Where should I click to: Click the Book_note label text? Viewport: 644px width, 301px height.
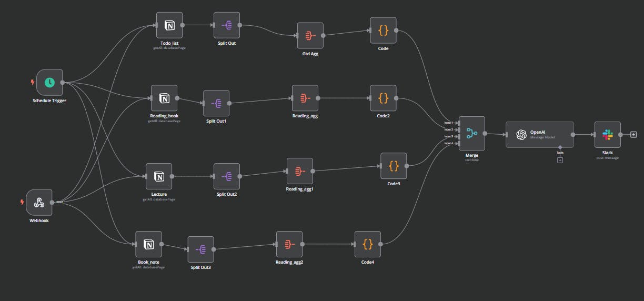point(148,262)
